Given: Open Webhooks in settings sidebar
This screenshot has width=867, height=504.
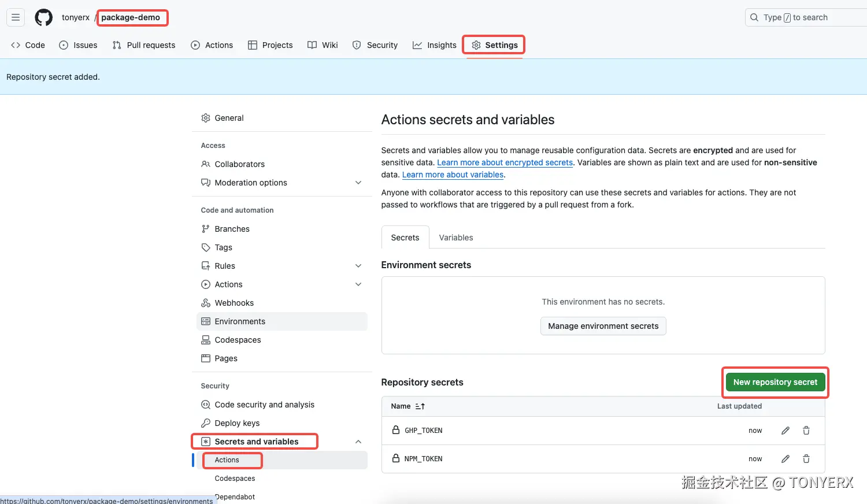Looking at the screenshot, I should [x=234, y=303].
